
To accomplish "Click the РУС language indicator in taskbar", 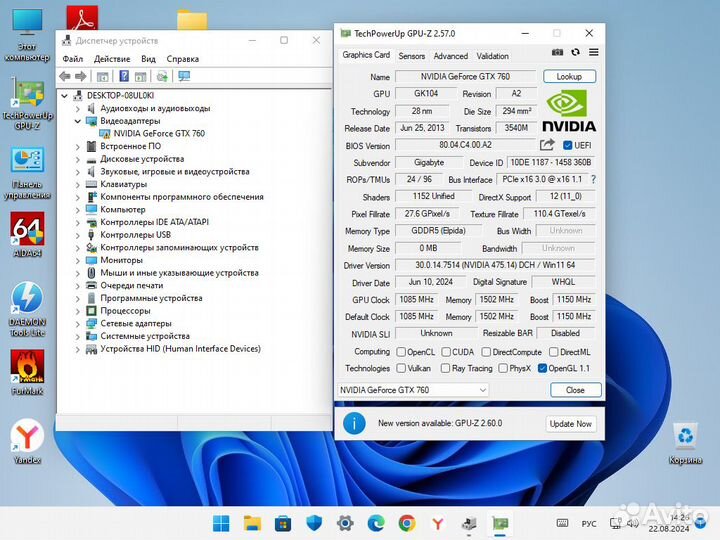I will 589,524.
